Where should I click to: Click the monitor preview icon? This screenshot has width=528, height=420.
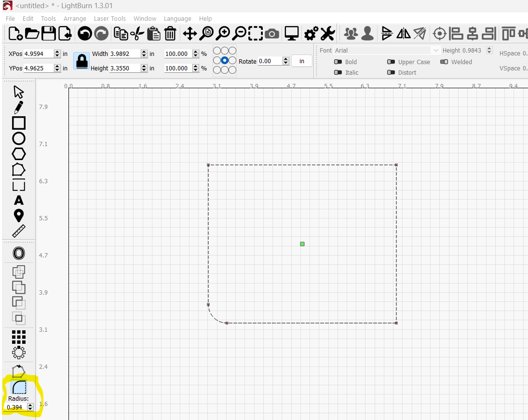pyautogui.click(x=292, y=34)
